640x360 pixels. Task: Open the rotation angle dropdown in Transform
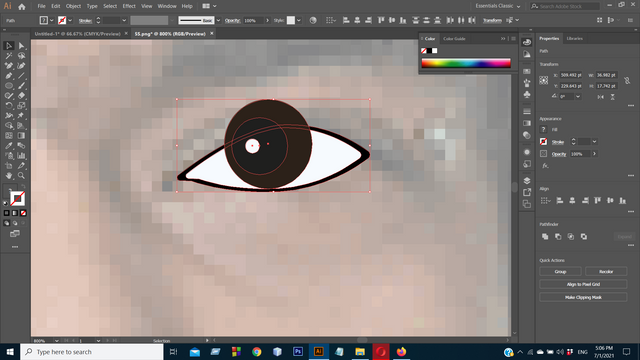click(578, 97)
